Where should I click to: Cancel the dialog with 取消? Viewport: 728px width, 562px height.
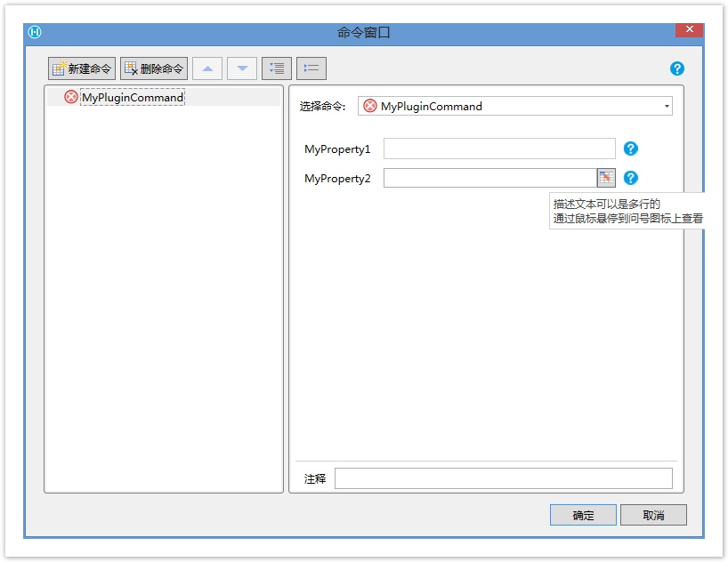(653, 515)
